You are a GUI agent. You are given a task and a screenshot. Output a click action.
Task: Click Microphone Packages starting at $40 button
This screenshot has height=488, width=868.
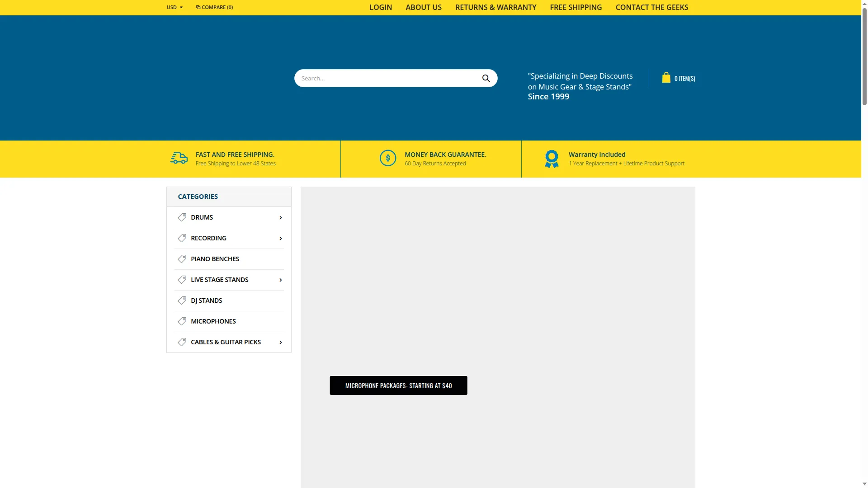[x=398, y=385]
